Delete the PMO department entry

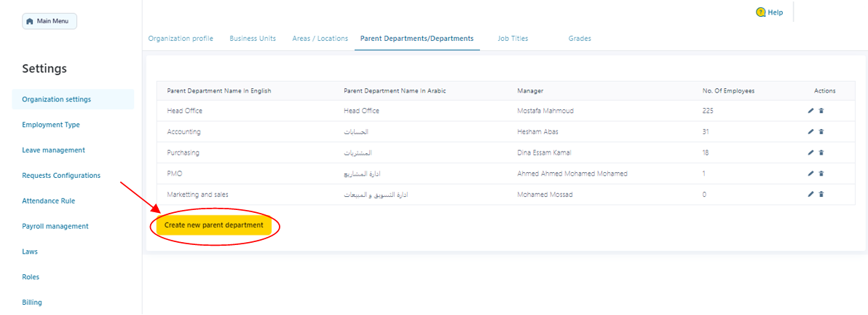click(x=821, y=174)
